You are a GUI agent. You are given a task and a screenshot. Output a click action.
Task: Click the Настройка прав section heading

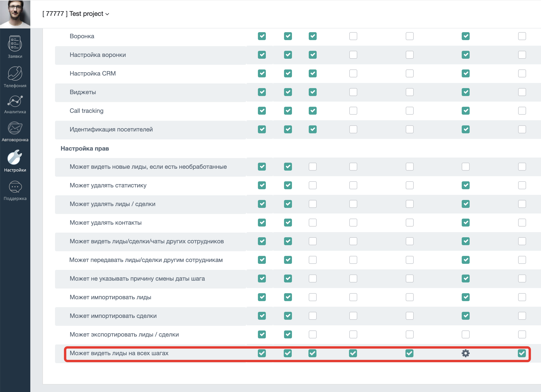(85, 148)
